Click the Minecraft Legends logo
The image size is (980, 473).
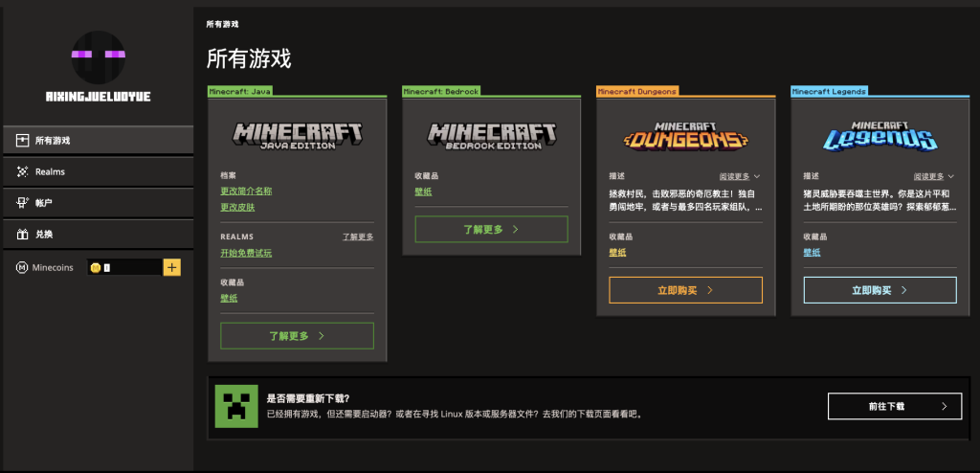click(x=880, y=137)
